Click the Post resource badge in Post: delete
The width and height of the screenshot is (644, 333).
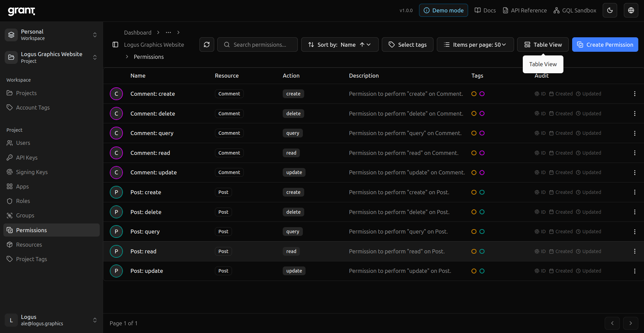(223, 212)
